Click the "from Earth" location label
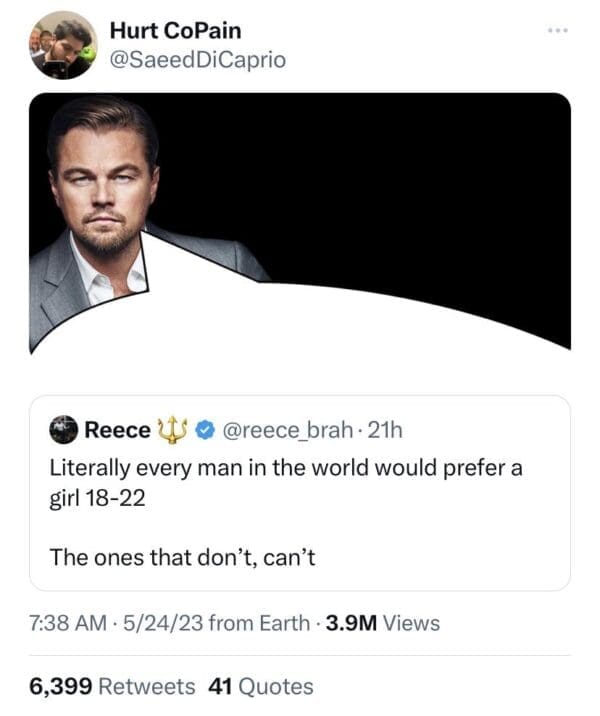 click(261, 623)
